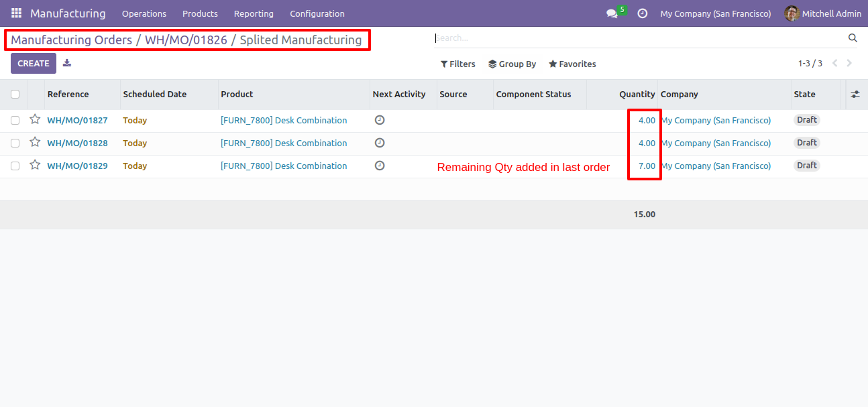Click Today date in WH/MO/01828 row

(x=135, y=143)
